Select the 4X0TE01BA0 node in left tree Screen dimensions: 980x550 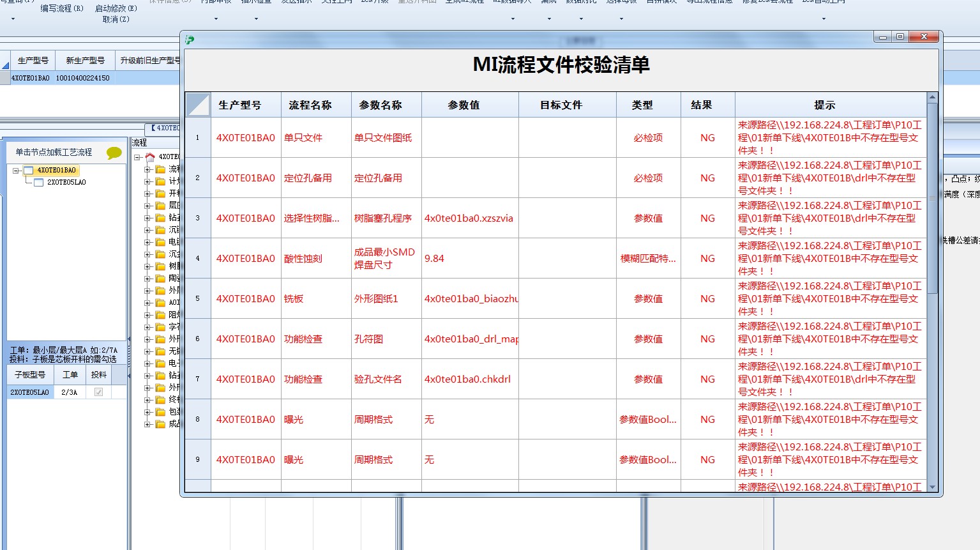click(x=56, y=171)
